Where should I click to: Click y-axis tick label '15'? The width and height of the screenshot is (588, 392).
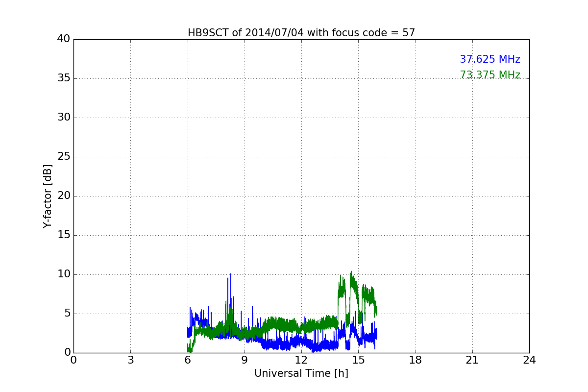tap(64, 235)
